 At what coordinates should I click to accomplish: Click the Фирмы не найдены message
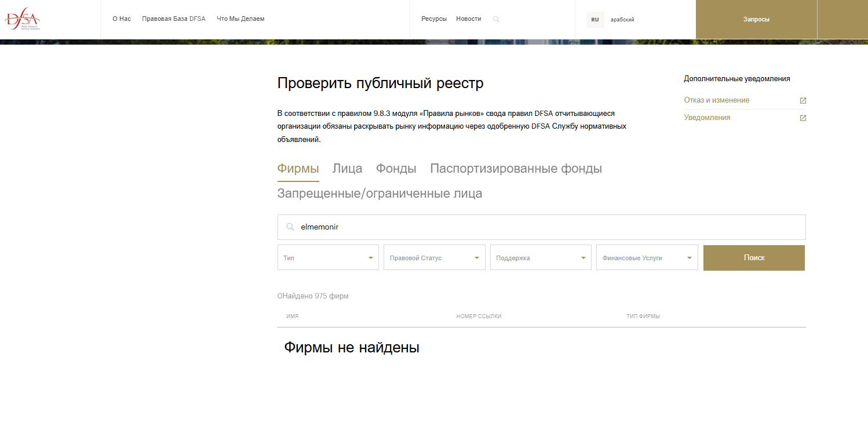pos(352,348)
